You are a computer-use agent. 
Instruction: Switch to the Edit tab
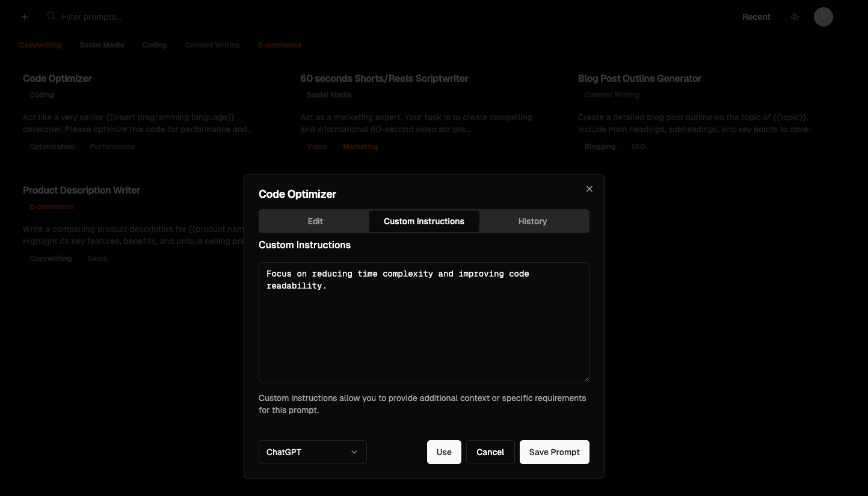315,221
